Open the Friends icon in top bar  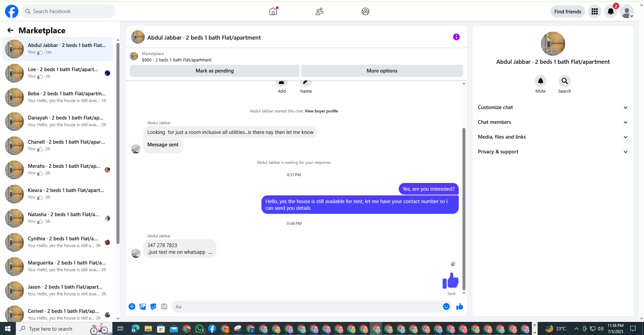click(x=319, y=11)
